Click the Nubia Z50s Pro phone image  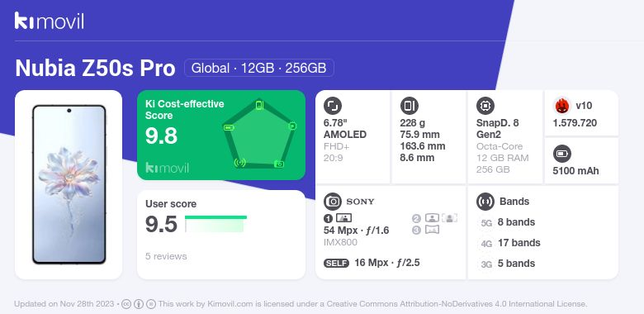[69, 184]
